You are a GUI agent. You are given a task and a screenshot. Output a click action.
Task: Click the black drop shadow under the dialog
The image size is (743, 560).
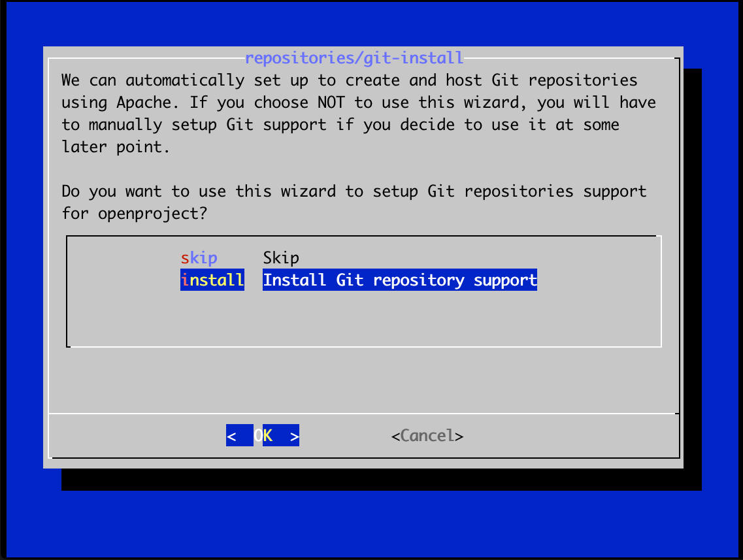coord(381,479)
